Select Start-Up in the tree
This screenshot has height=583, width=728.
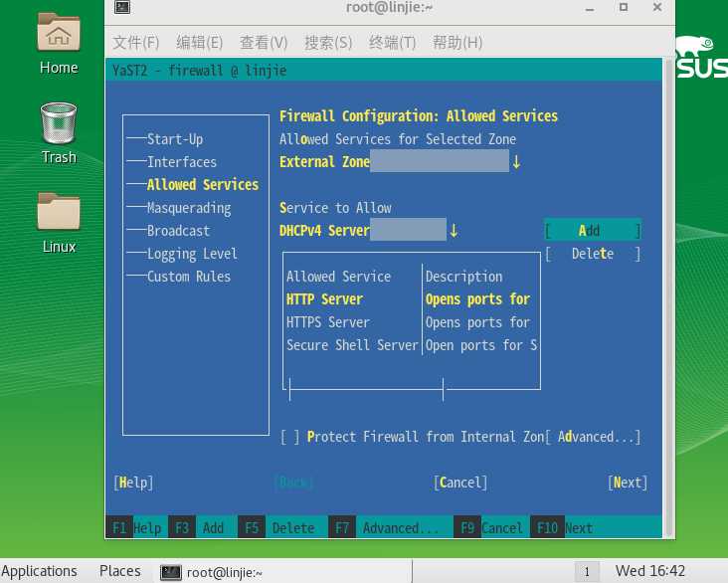pos(175,139)
